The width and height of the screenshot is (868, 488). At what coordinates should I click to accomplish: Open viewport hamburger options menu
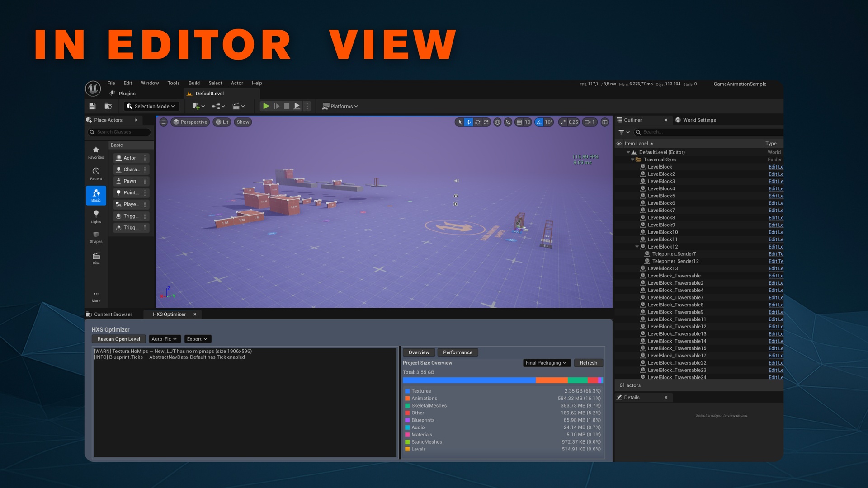click(x=164, y=122)
